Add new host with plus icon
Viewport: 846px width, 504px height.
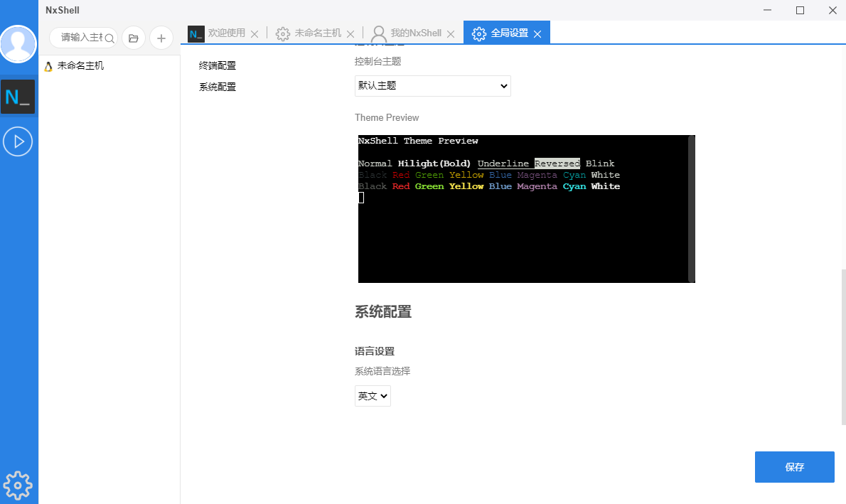click(161, 38)
